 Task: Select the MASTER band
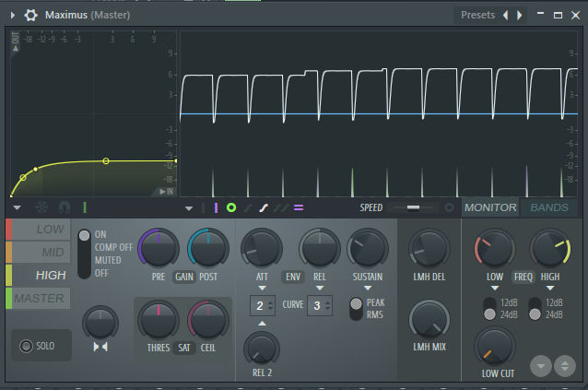click(x=39, y=298)
